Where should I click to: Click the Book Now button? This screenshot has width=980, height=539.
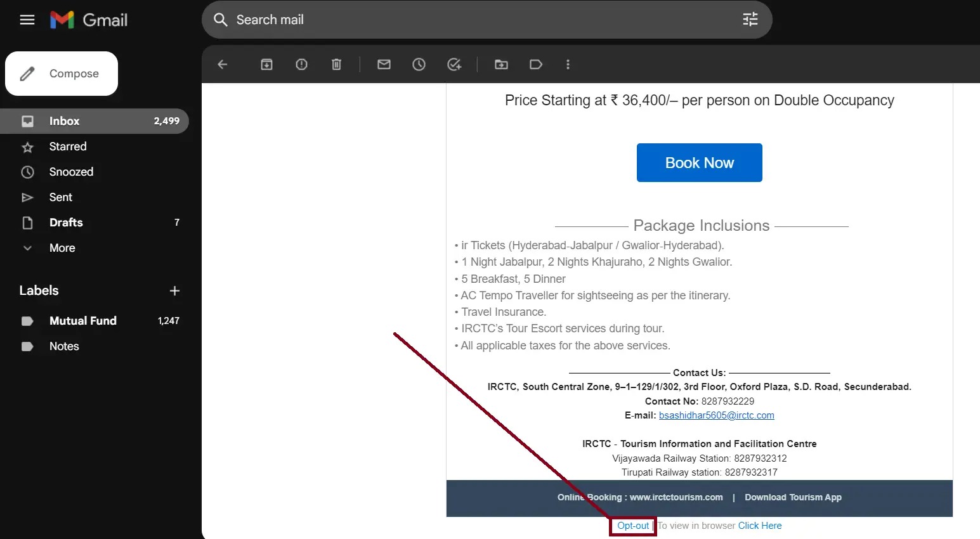(x=699, y=162)
